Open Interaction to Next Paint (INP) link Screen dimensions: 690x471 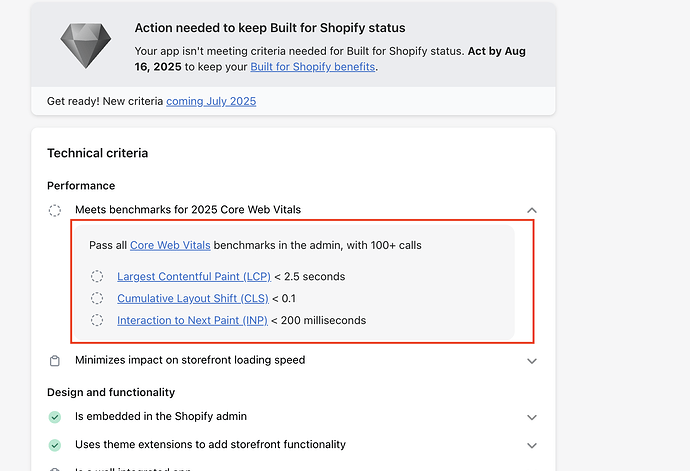click(x=192, y=320)
